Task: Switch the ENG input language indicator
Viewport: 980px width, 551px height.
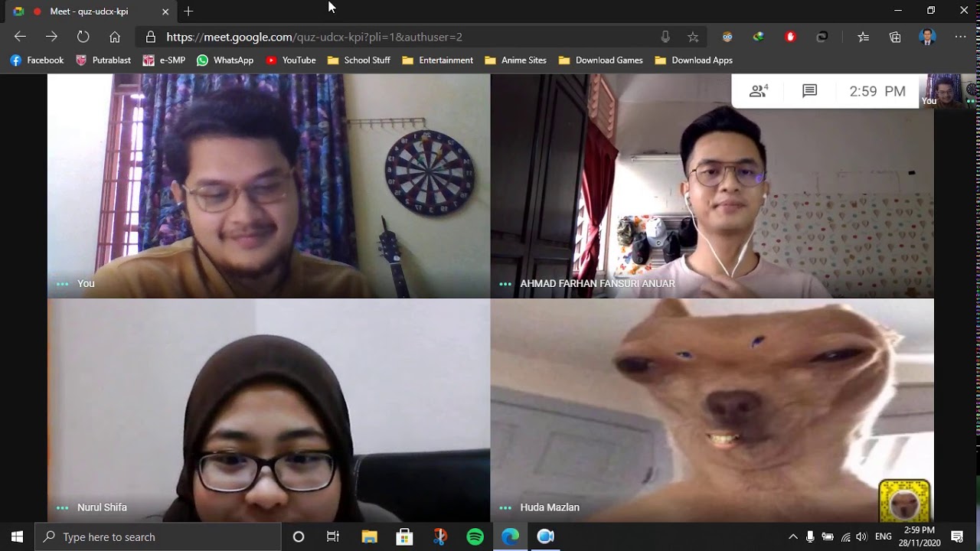Action: [x=884, y=536]
